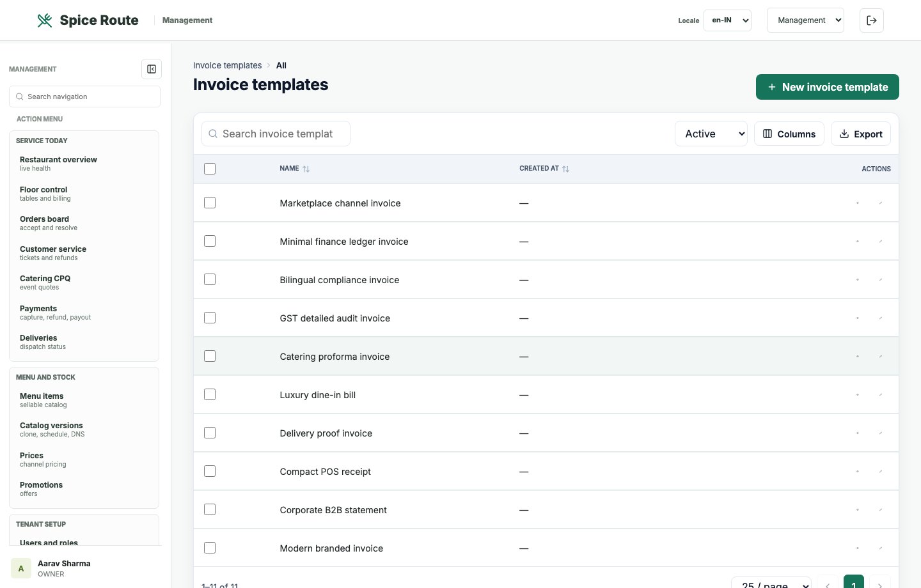921x588 pixels.
Task: Export the invoice templates list
Action: pos(861,134)
